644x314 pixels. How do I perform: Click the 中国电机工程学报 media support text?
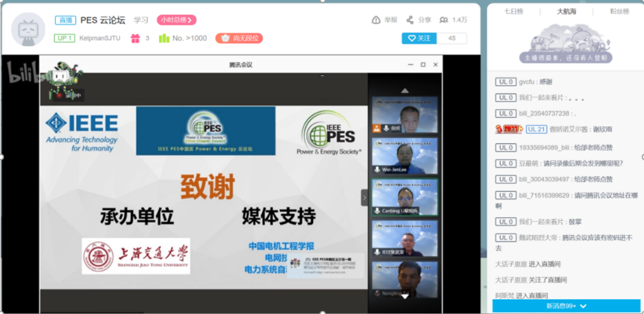[281, 247]
